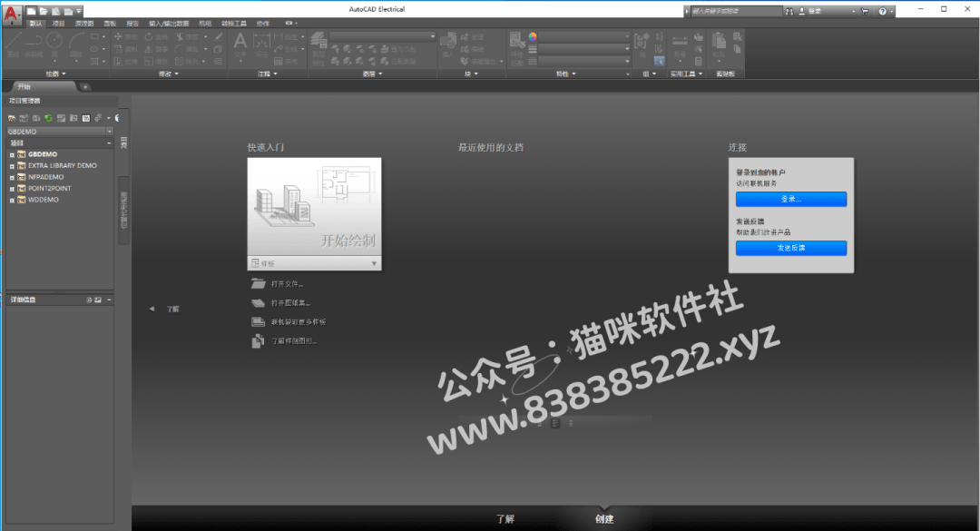Image resolution: width=980 pixels, height=531 pixels.
Task: Switch to the Conversion Tools (转换工具) tab
Action: click(234, 23)
